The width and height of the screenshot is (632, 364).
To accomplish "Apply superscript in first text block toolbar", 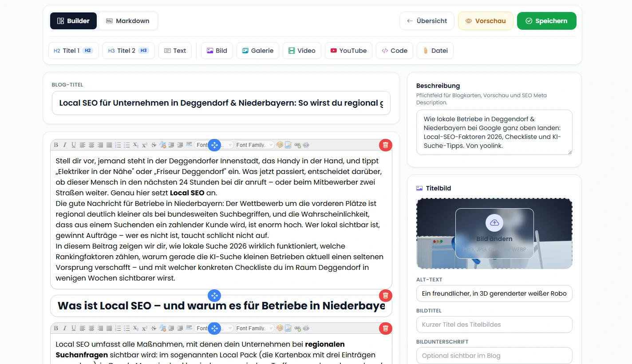I will click(145, 145).
